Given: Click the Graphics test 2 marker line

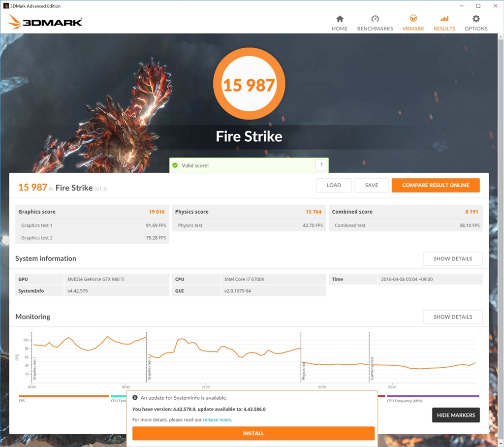Looking at the screenshot, I should tap(147, 357).
